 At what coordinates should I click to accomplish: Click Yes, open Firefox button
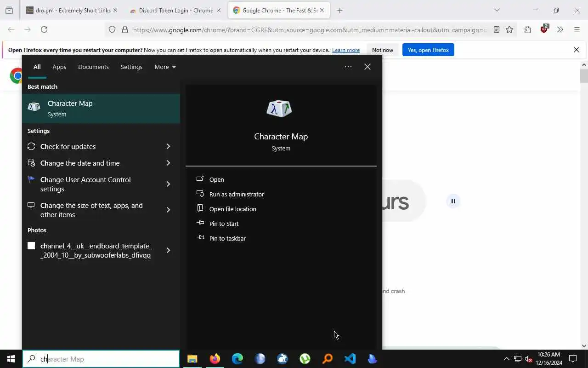(x=428, y=50)
